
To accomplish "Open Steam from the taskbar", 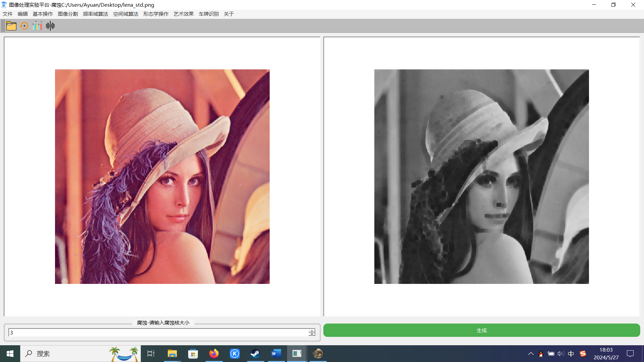I will pos(255,354).
